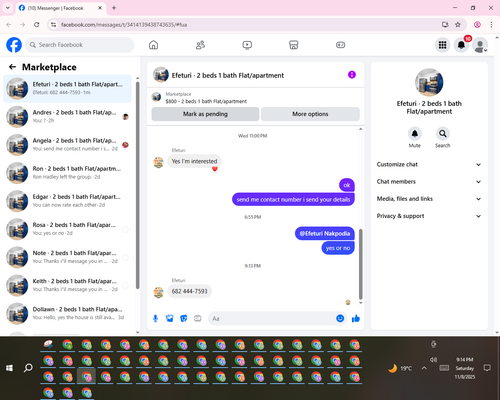Attach a photo with the image icon
This screenshot has width=500, height=400.
[x=170, y=319]
